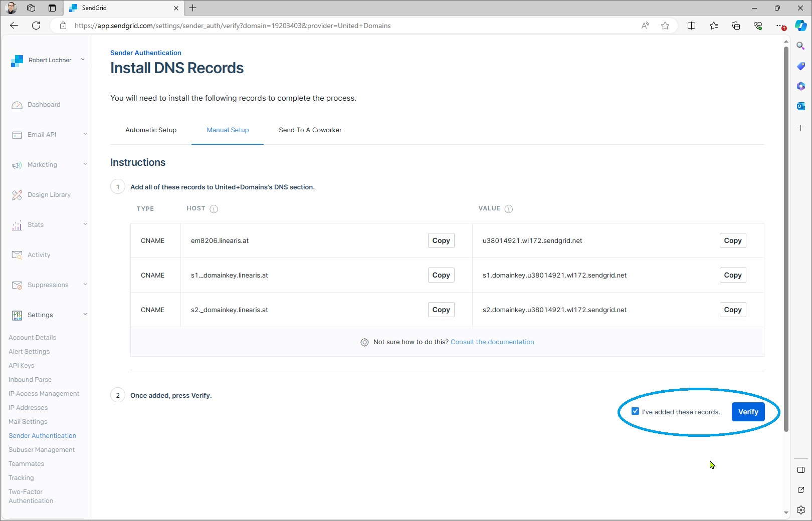Click the HOST column info icon
Viewport: 812px width, 521px height.
point(214,209)
